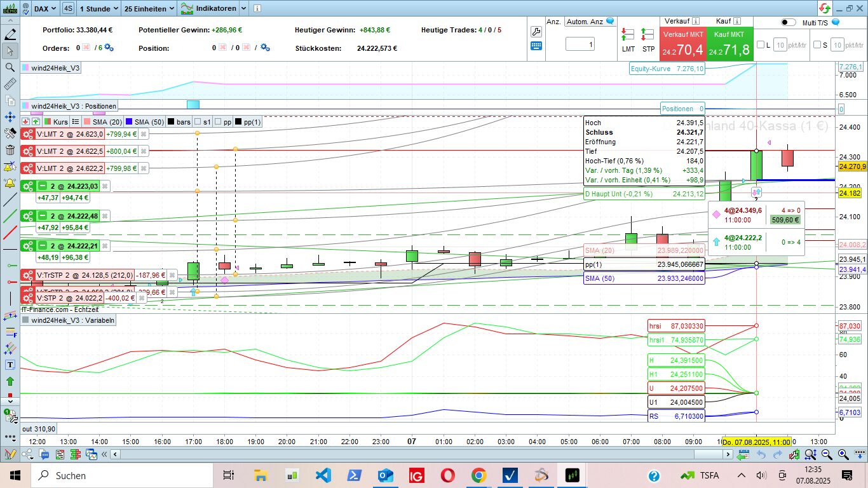Viewport: 868px width, 488px height.
Task: Select the ruler measurement tool
Action: pos(10,84)
